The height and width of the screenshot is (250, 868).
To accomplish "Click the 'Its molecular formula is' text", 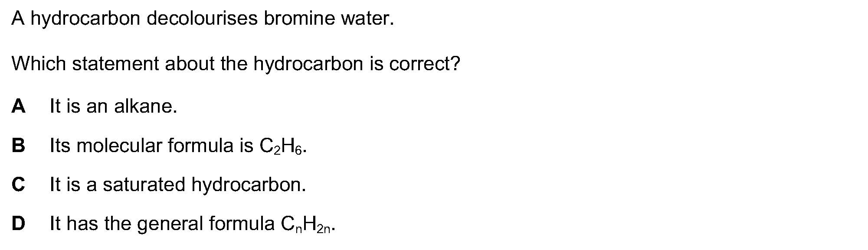I will click(151, 146).
